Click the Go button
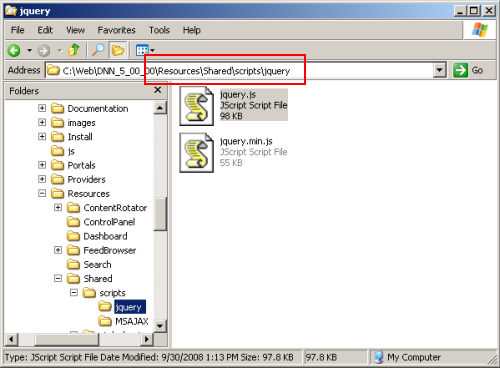The height and width of the screenshot is (368, 500). point(468,70)
